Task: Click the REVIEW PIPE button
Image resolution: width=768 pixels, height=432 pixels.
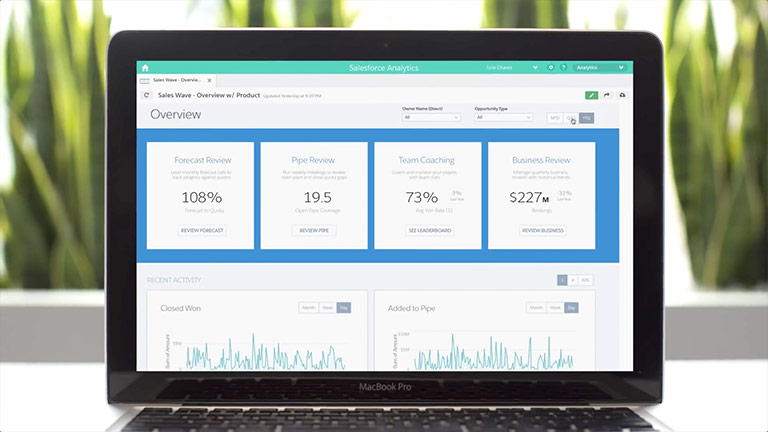Action: (x=314, y=230)
